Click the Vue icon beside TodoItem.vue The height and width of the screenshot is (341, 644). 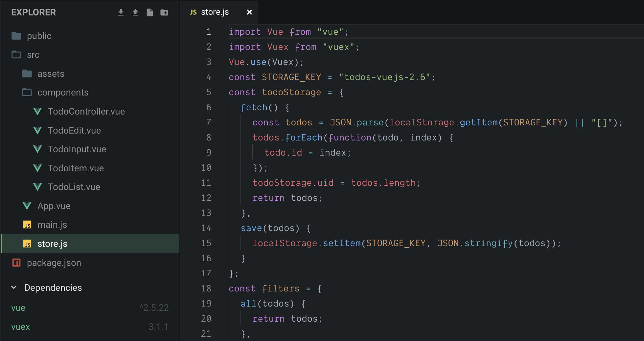tap(37, 168)
